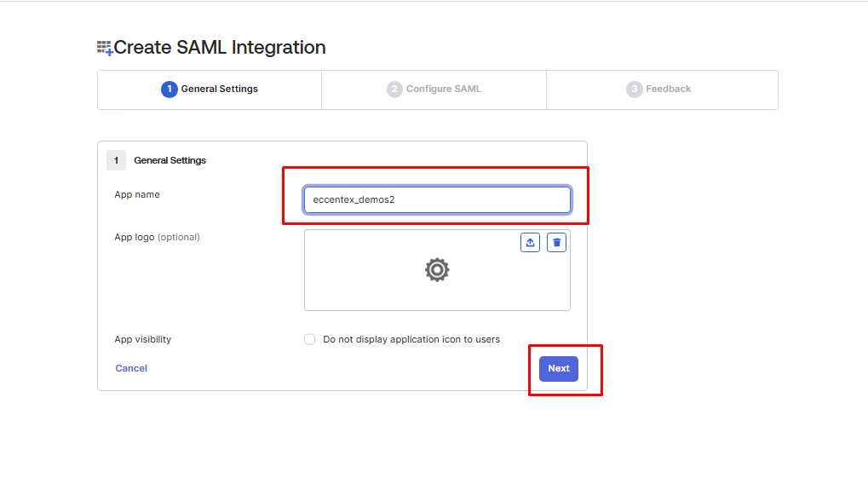Click 'Do not display application icon to users' label
This screenshot has height=484, width=868.
pos(411,339)
